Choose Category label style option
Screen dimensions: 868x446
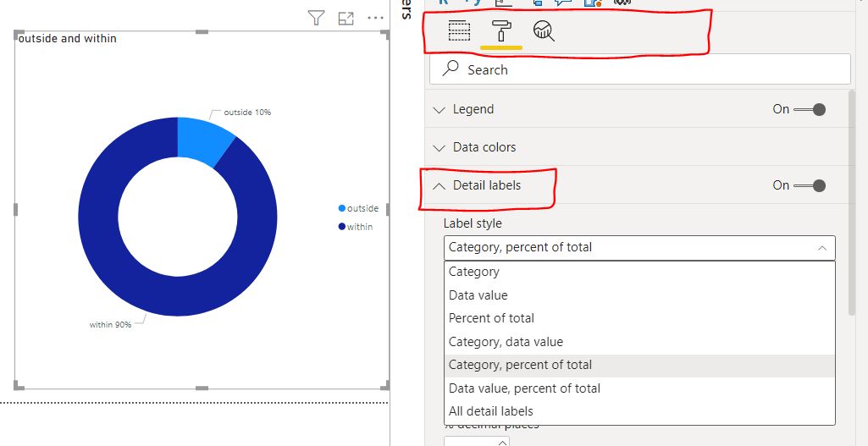[x=639, y=272]
